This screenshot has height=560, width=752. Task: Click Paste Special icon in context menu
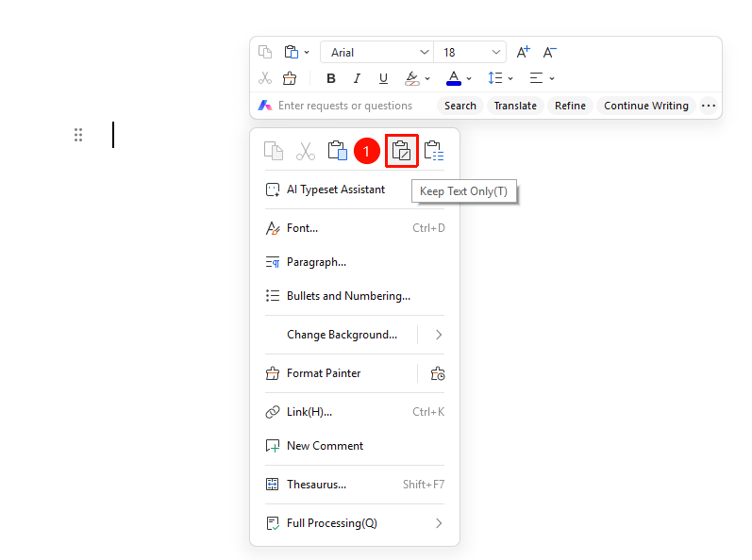(x=434, y=151)
